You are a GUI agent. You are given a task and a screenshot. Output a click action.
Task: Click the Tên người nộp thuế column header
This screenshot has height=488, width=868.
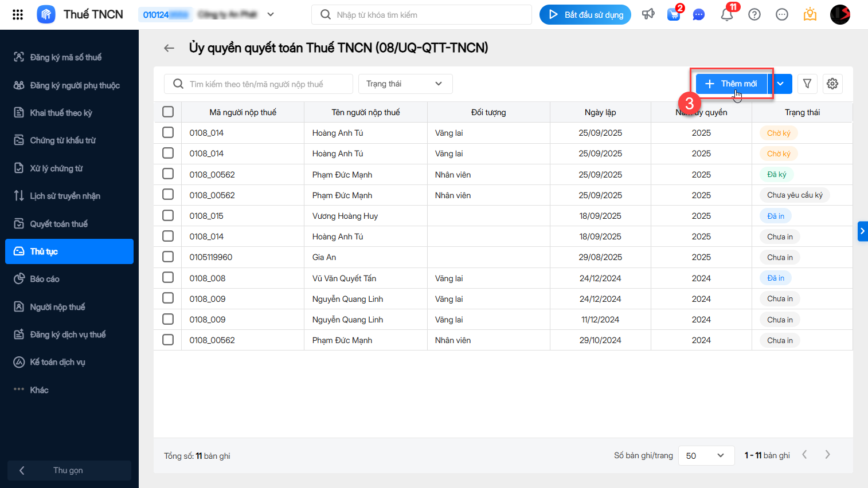click(366, 112)
